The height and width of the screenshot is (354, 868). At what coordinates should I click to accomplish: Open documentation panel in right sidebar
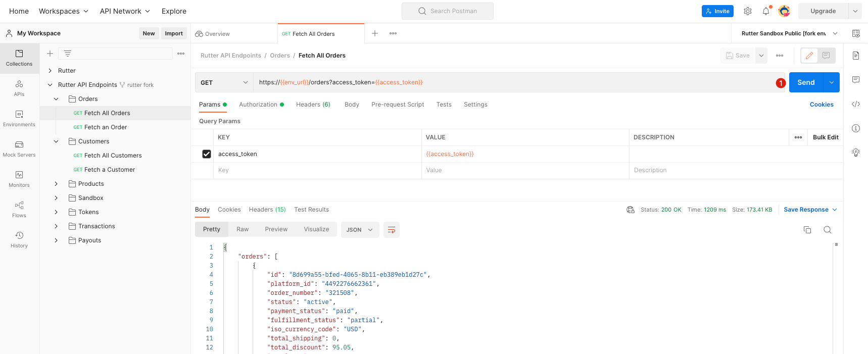(856, 56)
